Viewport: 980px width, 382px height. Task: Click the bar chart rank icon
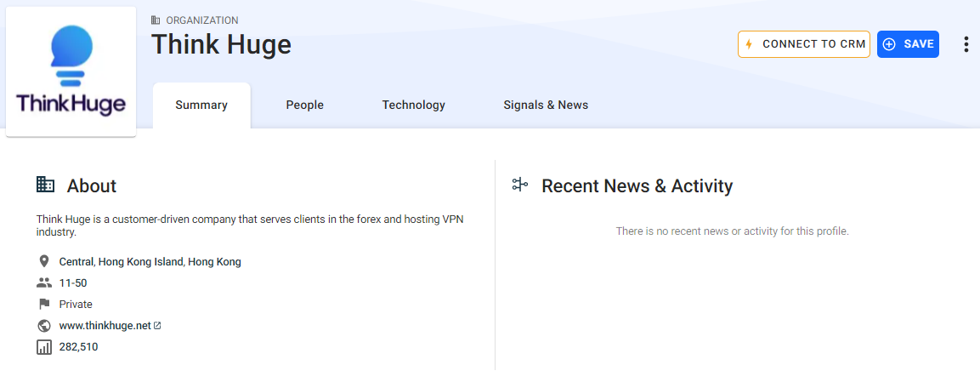pos(44,346)
